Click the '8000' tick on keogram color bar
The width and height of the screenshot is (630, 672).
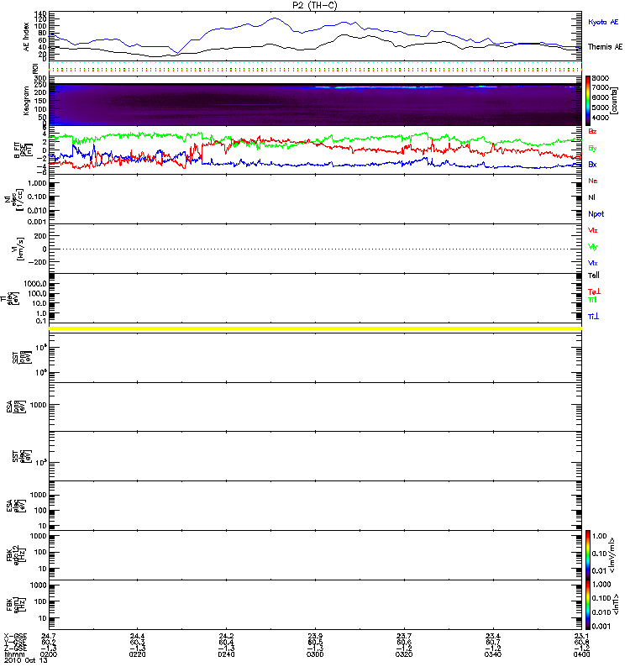601,78
